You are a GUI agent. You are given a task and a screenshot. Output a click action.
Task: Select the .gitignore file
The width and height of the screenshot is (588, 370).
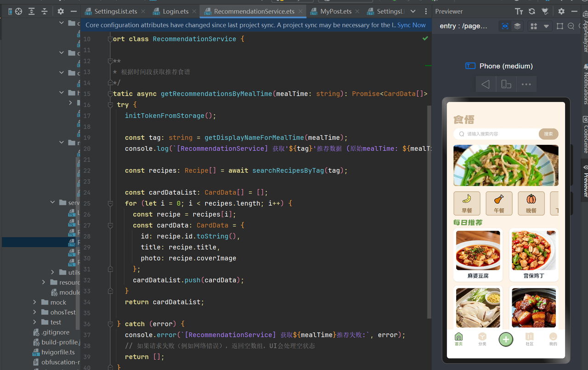[51, 332]
